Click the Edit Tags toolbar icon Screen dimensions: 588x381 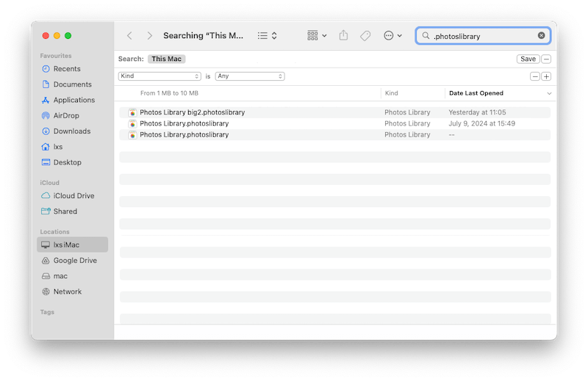[365, 35]
